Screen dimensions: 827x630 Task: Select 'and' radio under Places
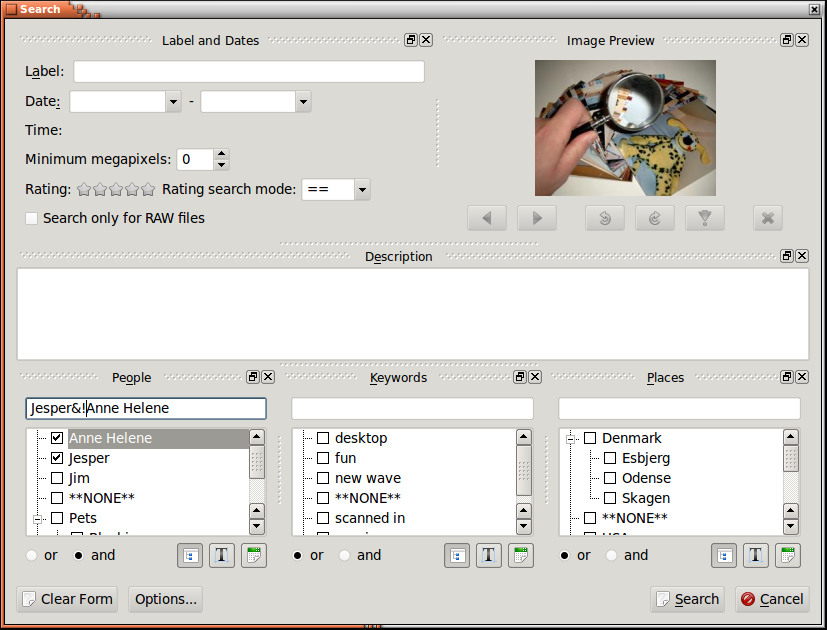(611, 555)
